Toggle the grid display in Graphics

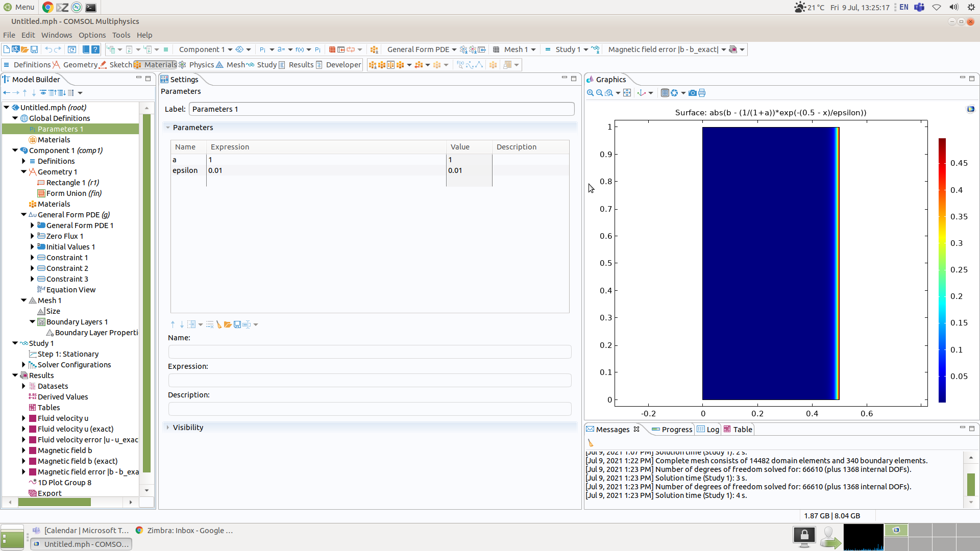point(665,93)
